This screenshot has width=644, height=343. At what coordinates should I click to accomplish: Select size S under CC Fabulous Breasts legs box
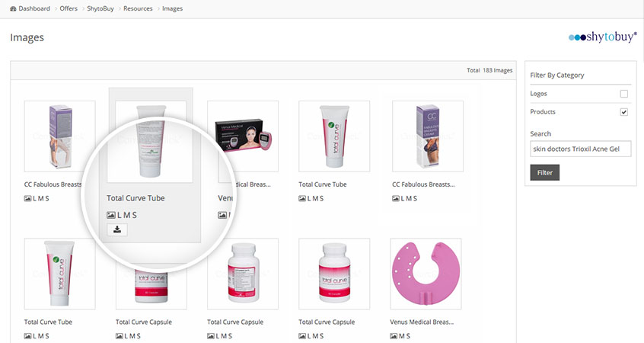[x=46, y=198]
